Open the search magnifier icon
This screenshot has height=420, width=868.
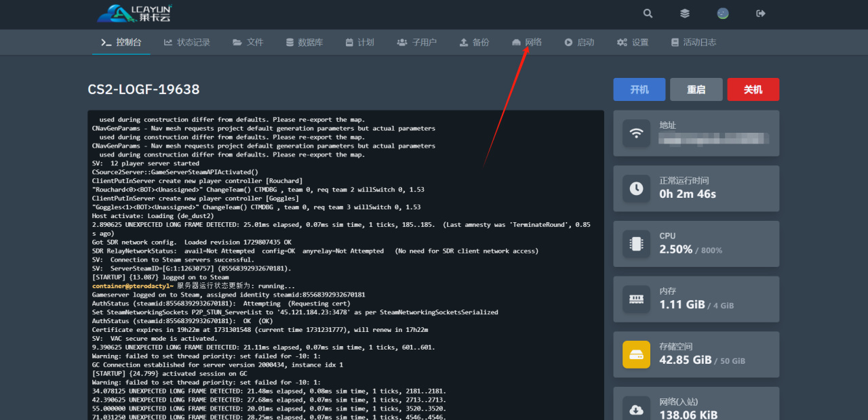pos(648,14)
